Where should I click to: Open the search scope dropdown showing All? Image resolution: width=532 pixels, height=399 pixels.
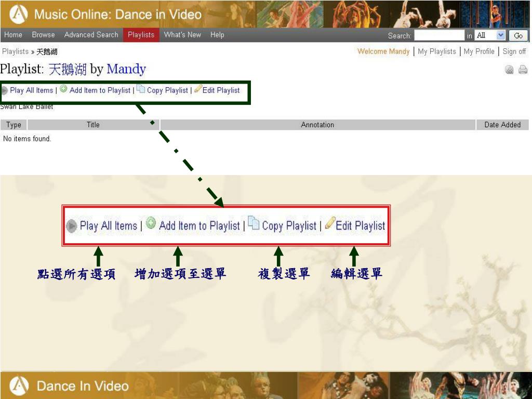490,35
